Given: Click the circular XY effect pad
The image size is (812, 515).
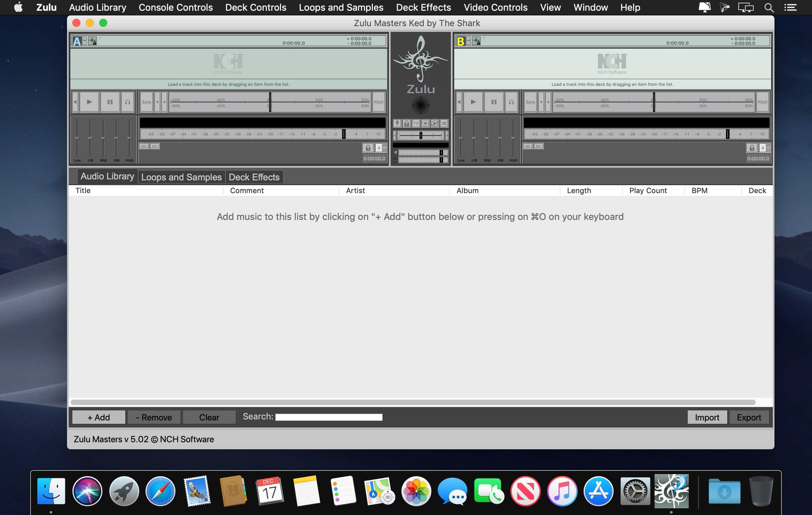Looking at the screenshot, I should coord(420,105).
